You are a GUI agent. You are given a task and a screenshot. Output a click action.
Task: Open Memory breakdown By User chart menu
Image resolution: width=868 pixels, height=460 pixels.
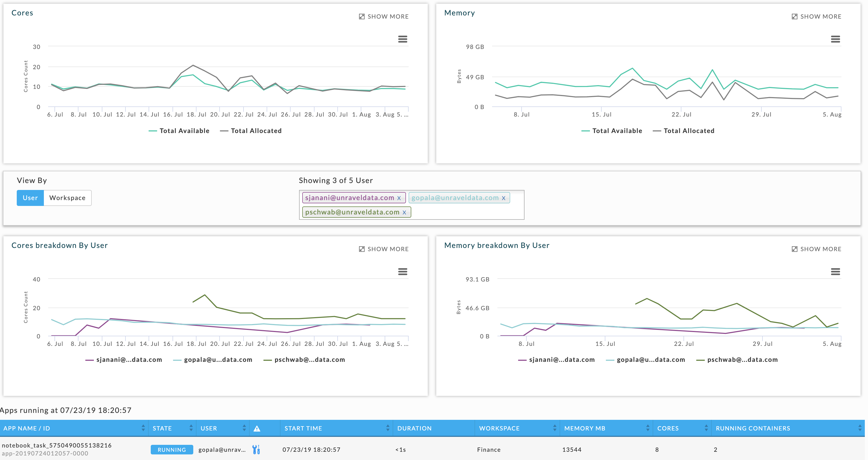pos(835,271)
